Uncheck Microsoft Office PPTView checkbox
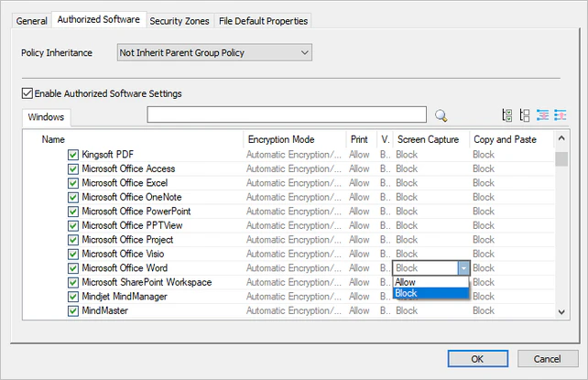 point(73,226)
